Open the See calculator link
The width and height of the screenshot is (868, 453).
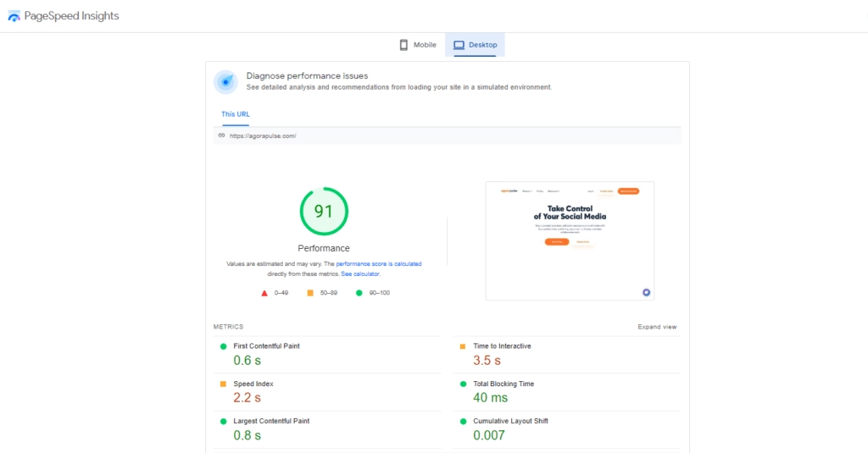pos(360,274)
